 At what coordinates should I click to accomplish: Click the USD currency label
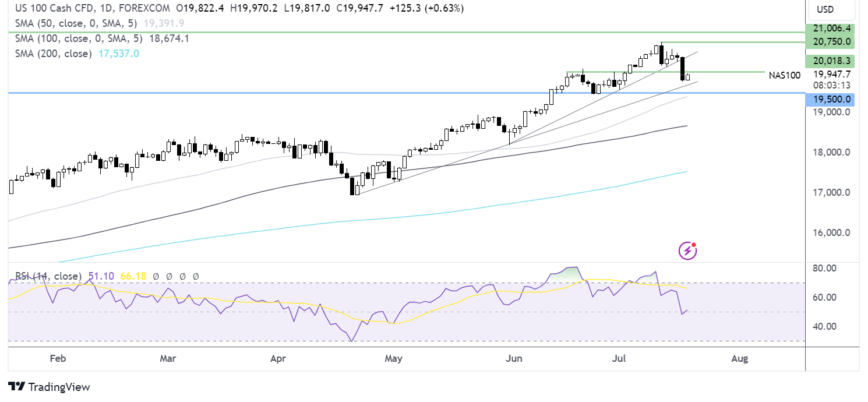click(832, 9)
